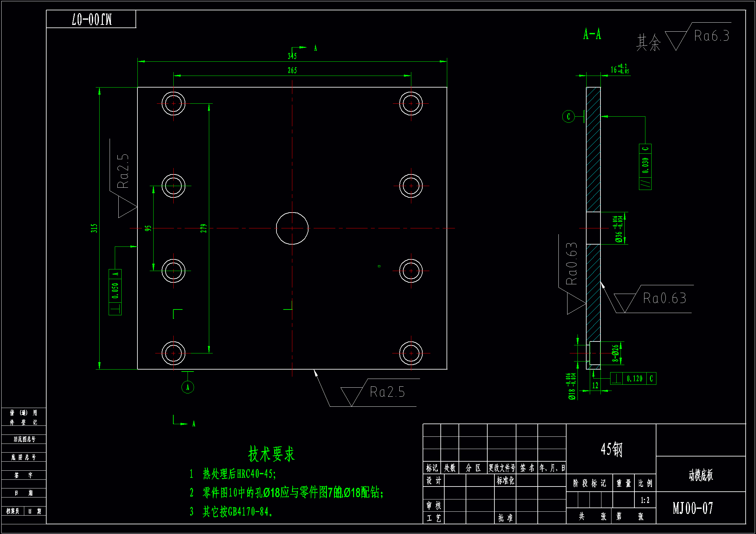Select the datum C circle marker
Screen dimensions: 756x534
(568, 117)
